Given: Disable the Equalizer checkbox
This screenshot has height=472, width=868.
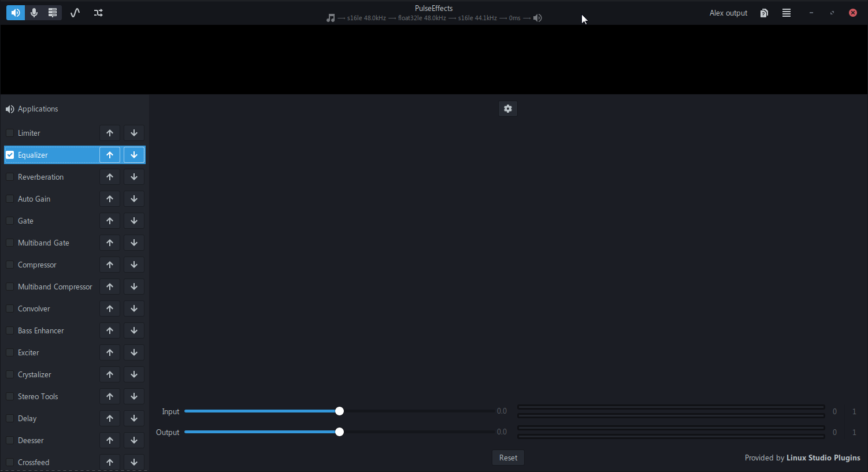Looking at the screenshot, I should click(10, 155).
